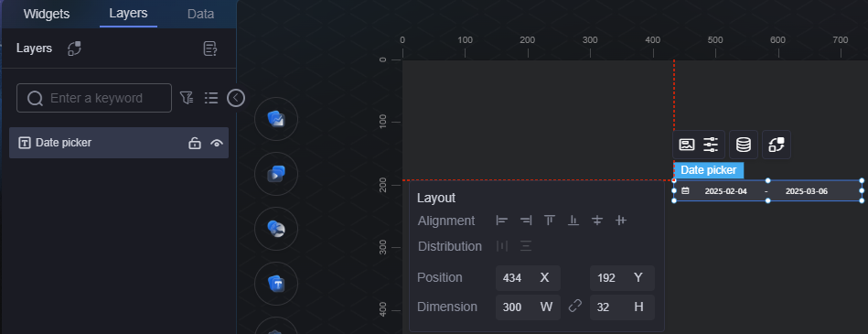The width and height of the screenshot is (868, 334).
Task: Open the style settings sliders icon
Action: (x=711, y=145)
